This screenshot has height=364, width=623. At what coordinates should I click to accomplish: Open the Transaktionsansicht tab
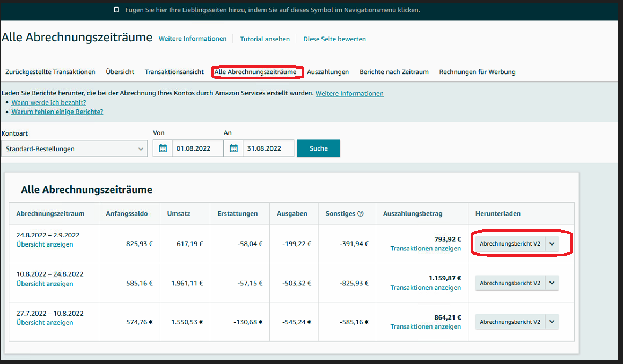tap(174, 72)
